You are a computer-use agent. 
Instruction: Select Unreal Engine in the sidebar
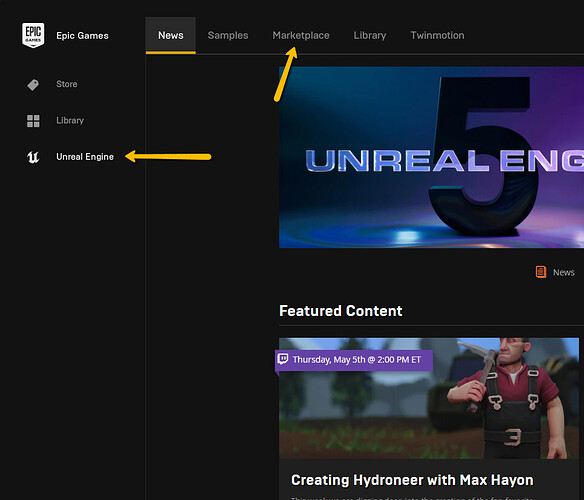[x=85, y=157]
